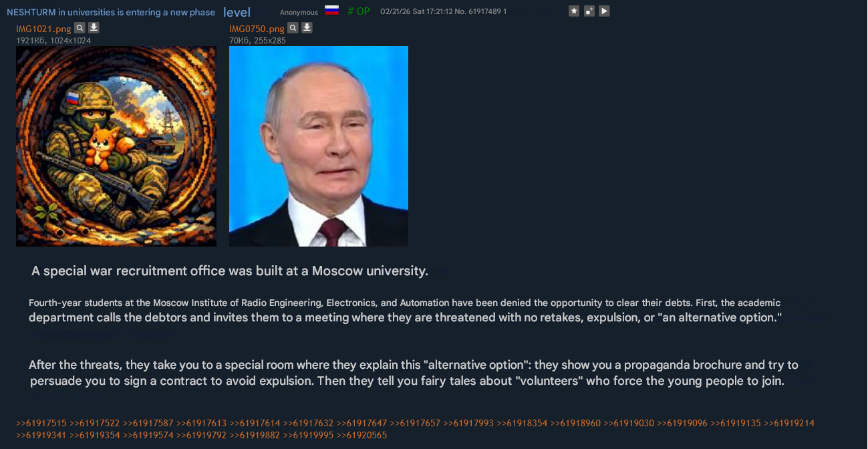The image size is (868, 449).
Task: Open the IMG1021.png filename link
Action: coord(43,29)
